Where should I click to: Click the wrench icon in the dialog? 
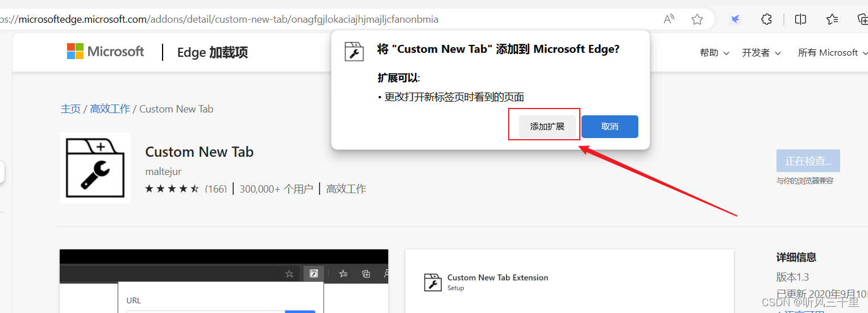point(354,52)
